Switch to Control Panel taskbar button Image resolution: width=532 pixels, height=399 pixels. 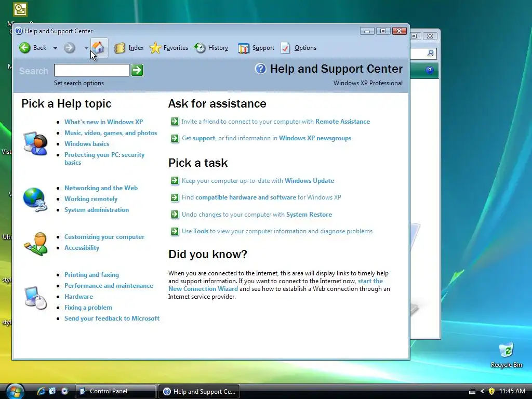coord(116,391)
